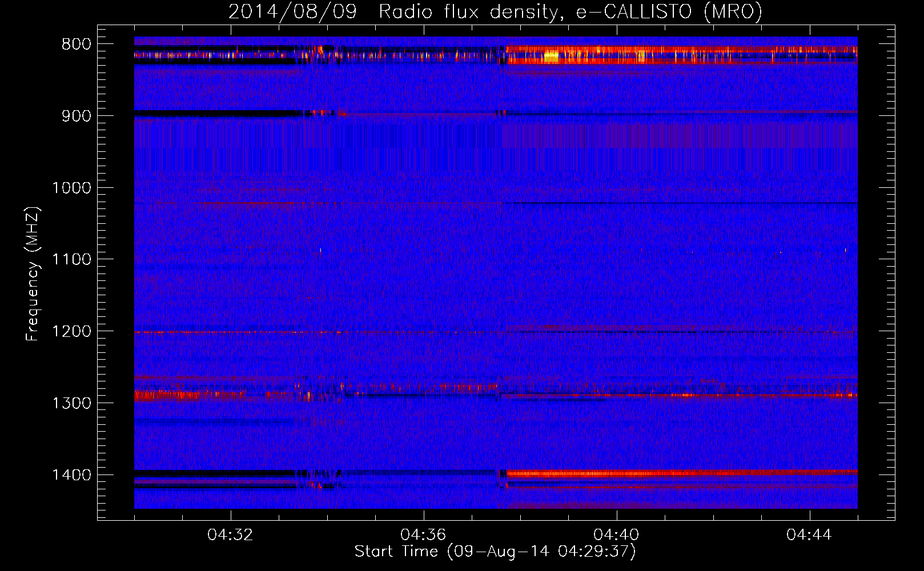The image size is (924, 571).
Task: Click the 1200 frequency tick label
Action: tap(71, 332)
